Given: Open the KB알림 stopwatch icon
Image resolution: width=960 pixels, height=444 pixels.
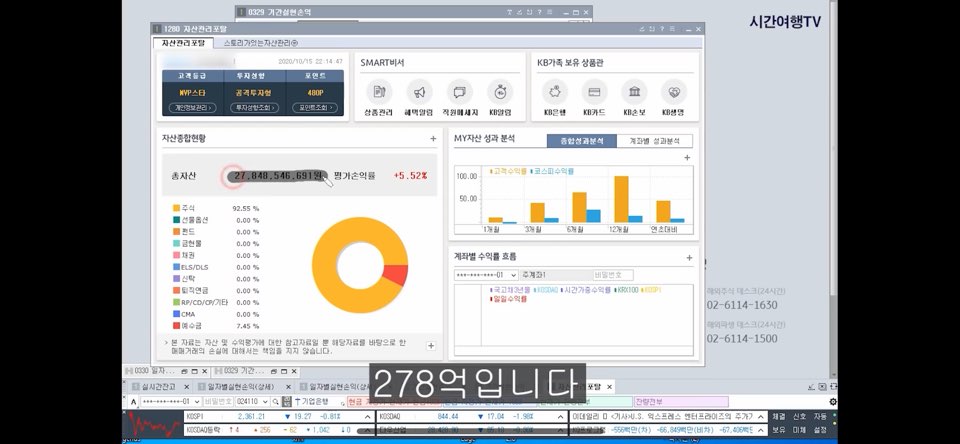Looking at the screenshot, I should [x=500, y=92].
